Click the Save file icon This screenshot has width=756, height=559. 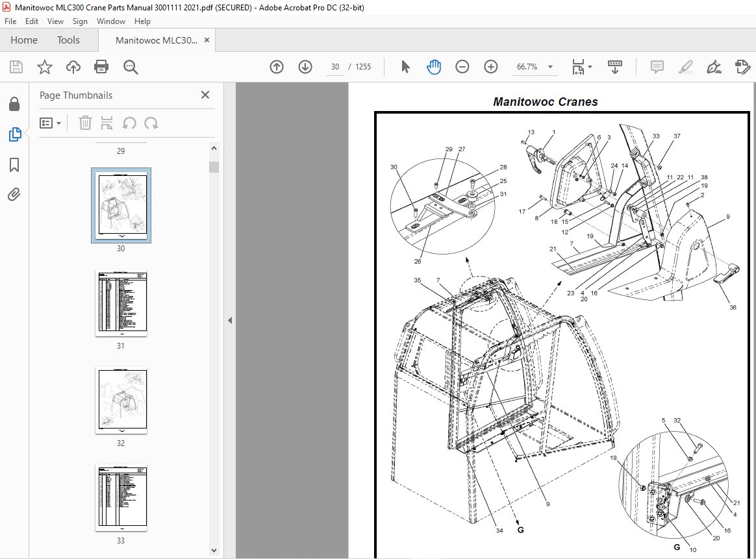(16, 67)
